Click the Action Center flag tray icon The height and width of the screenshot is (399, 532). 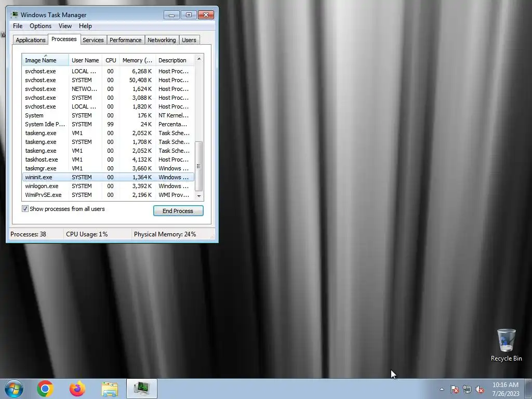pyautogui.click(x=454, y=389)
